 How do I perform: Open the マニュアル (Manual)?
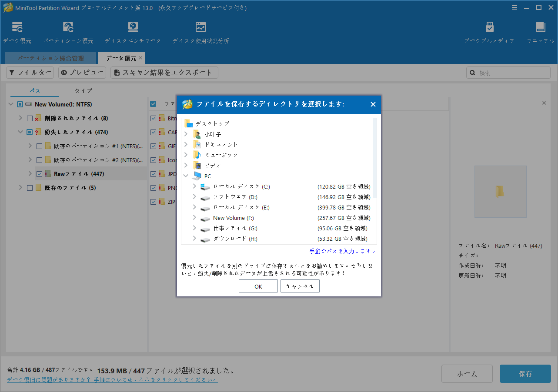pos(540,31)
